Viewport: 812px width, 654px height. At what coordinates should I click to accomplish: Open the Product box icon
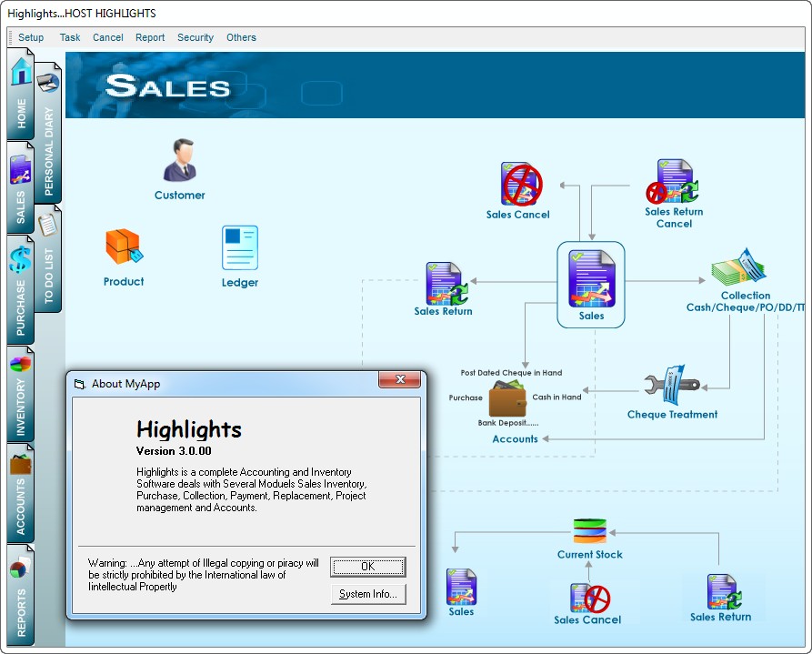[125, 247]
